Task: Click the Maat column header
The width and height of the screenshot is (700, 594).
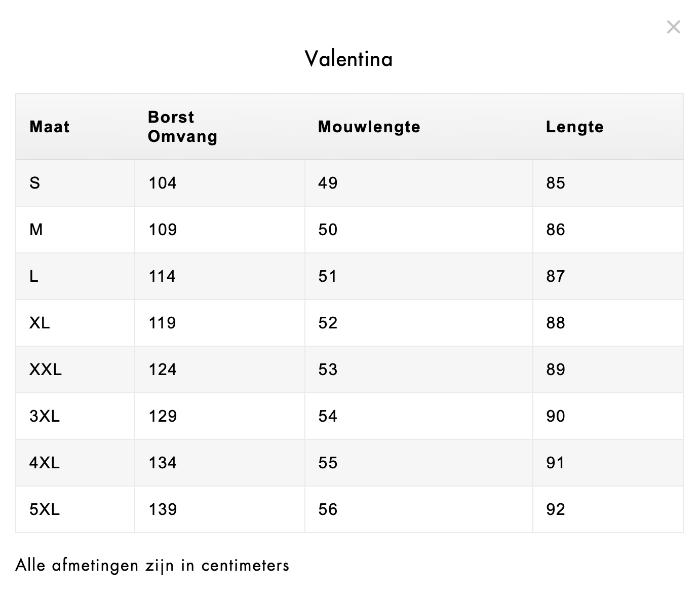Action: click(50, 127)
